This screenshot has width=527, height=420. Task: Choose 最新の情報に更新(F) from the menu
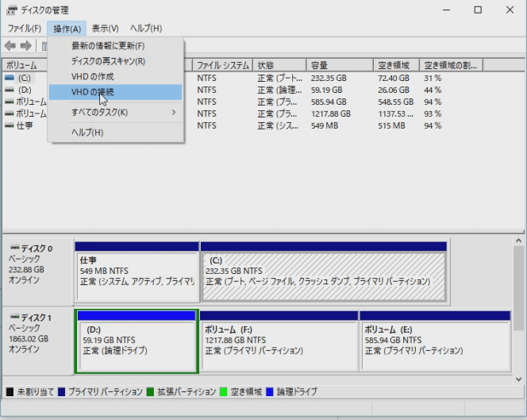(116, 46)
